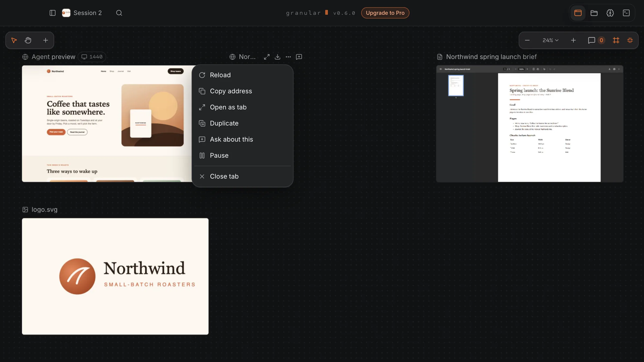Select Open as tab menu entry
Viewport: 644px width, 362px height.
click(243, 107)
